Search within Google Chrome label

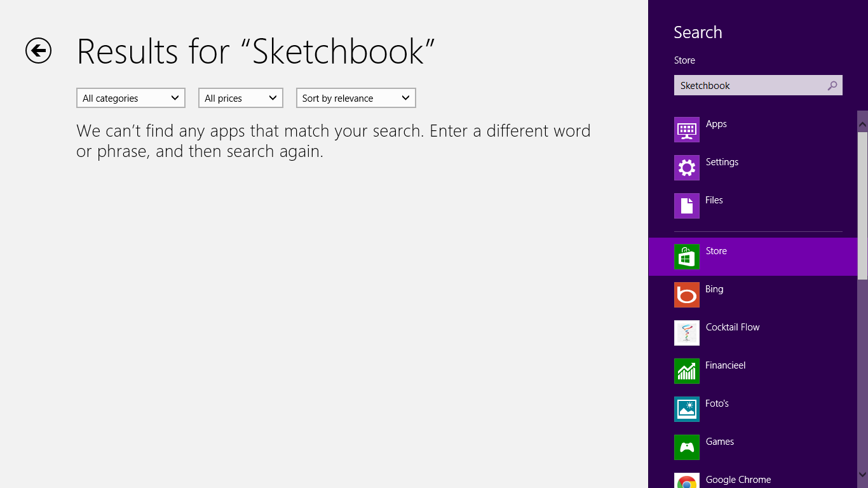[x=738, y=480]
